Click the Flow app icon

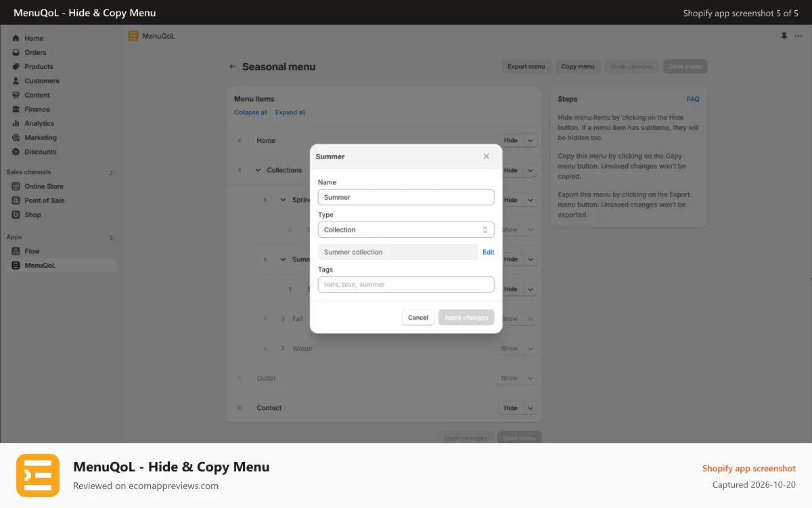pos(16,251)
